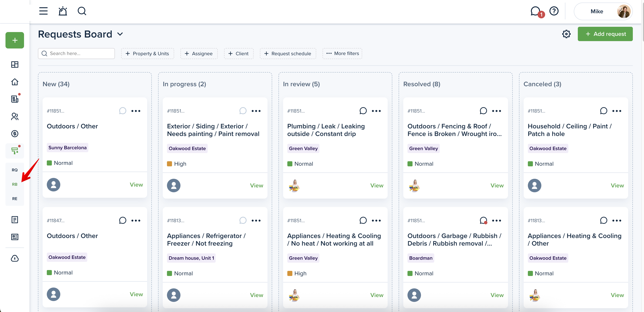Image resolution: width=644 pixels, height=312 pixels.
Task: Open the top bar search icon
Action: pos(82,11)
